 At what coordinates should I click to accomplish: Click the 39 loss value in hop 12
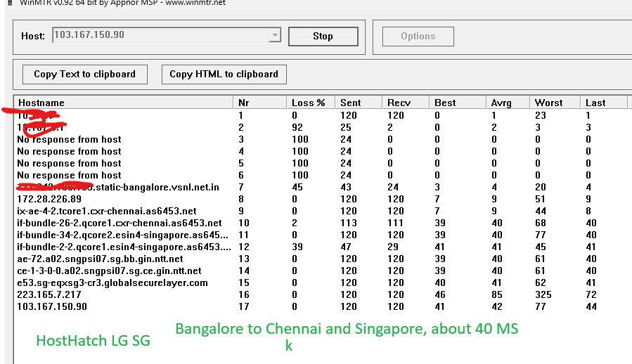297,247
